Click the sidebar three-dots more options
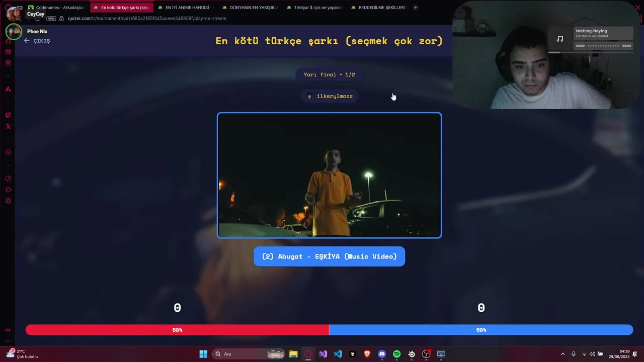644x362 pixels. point(8,341)
